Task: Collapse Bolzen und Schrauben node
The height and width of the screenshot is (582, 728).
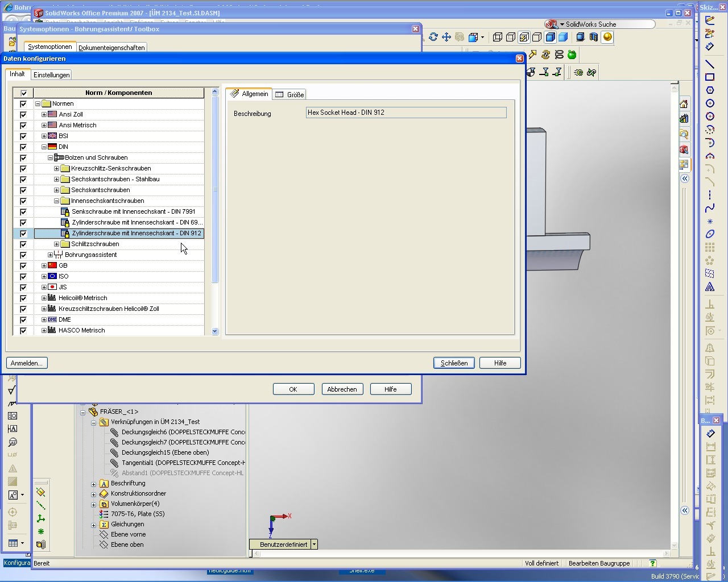Action: [50, 157]
